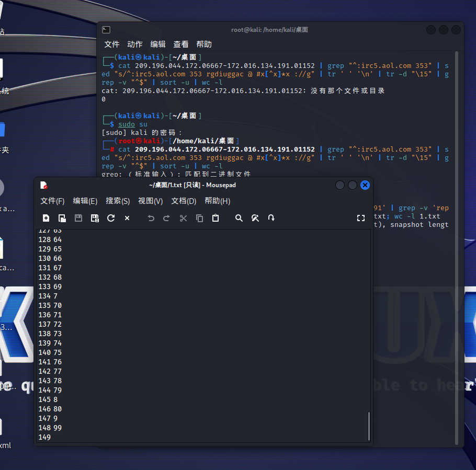Toggle fullscreen icon in Mousepad toolbar

click(360, 218)
